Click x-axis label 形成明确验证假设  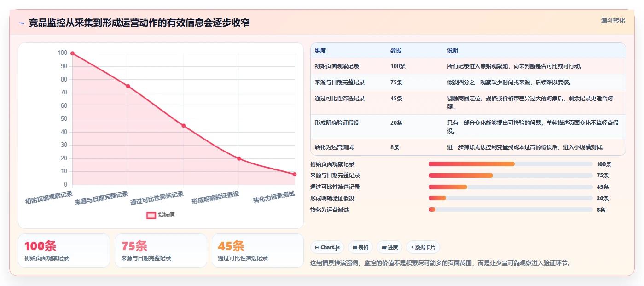click(x=215, y=198)
